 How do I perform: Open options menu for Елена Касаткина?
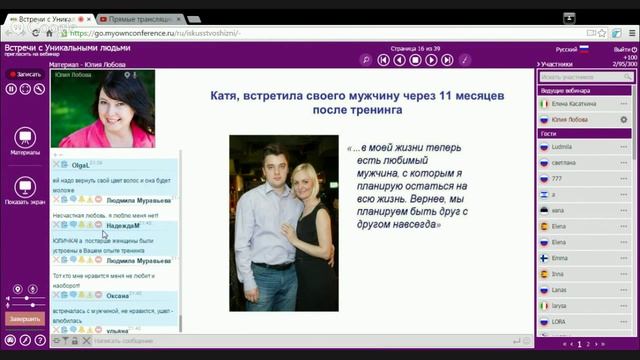tap(624, 104)
